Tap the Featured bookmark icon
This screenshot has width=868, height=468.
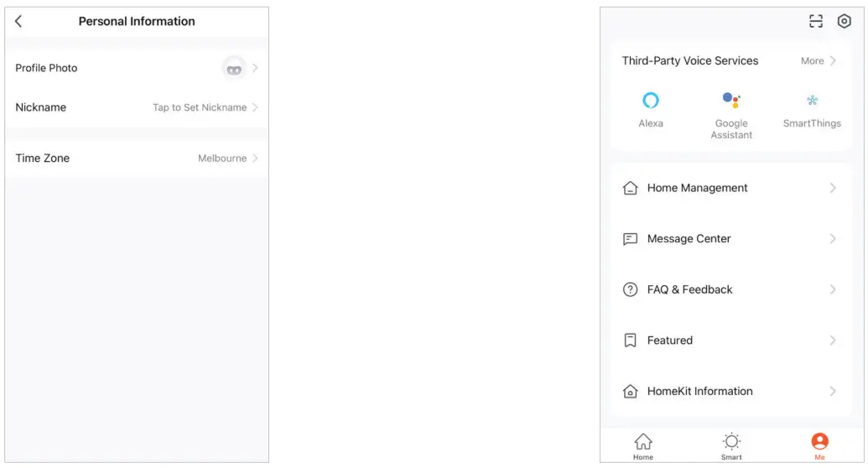[631, 341]
